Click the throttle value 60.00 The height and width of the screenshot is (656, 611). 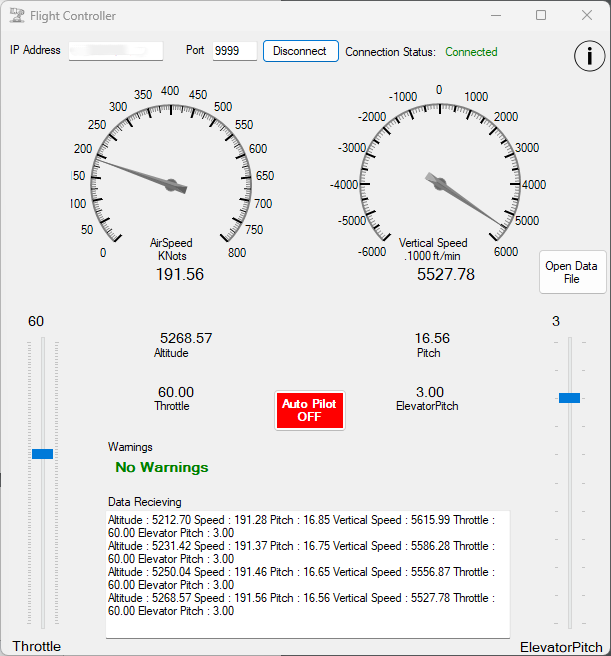176,392
